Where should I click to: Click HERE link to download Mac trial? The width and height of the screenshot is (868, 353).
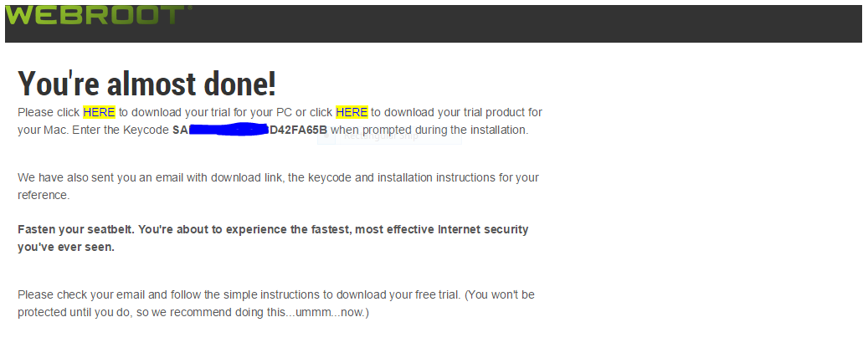pos(352,112)
